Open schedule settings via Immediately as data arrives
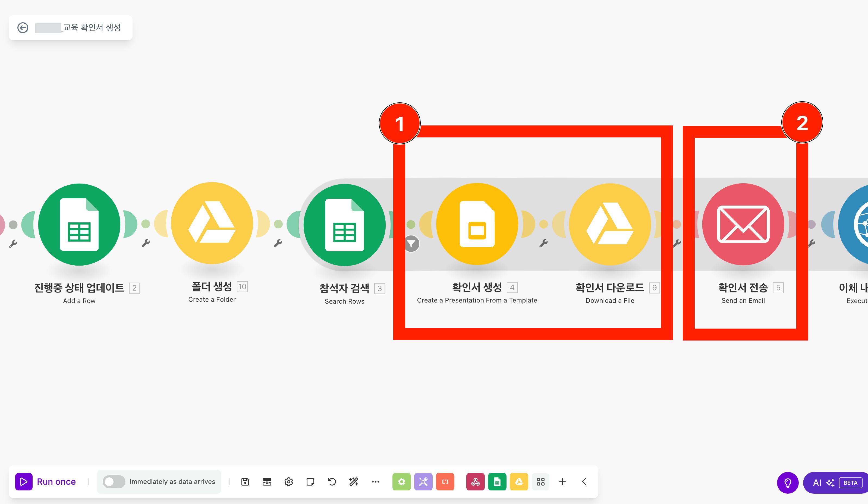This screenshot has height=504, width=868. click(x=172, y=482)
